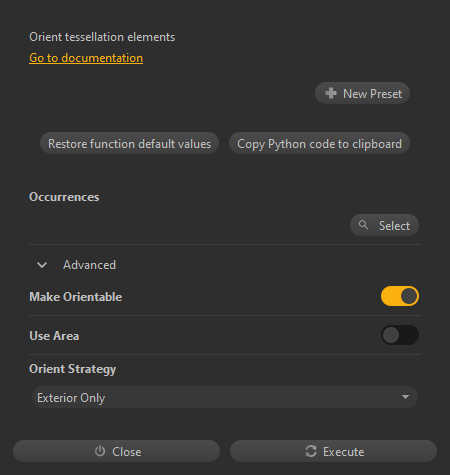Image resolution: width=450 pixels, height=475 pixels.
Task: Open the Go to documentation link
Action: click(86, 58)
